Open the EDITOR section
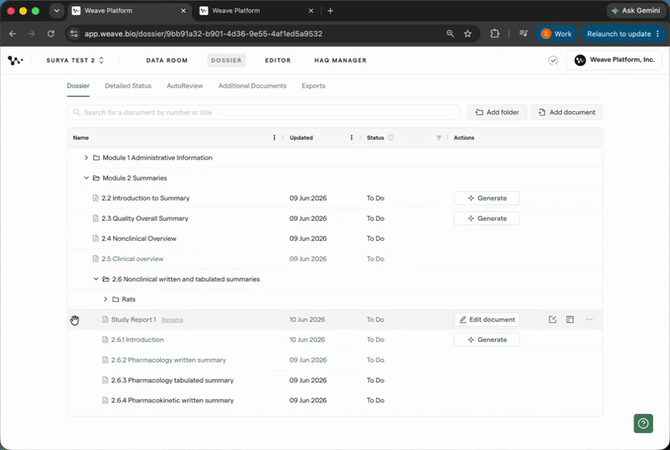This screenshot has height=450, width=670. 278,60
